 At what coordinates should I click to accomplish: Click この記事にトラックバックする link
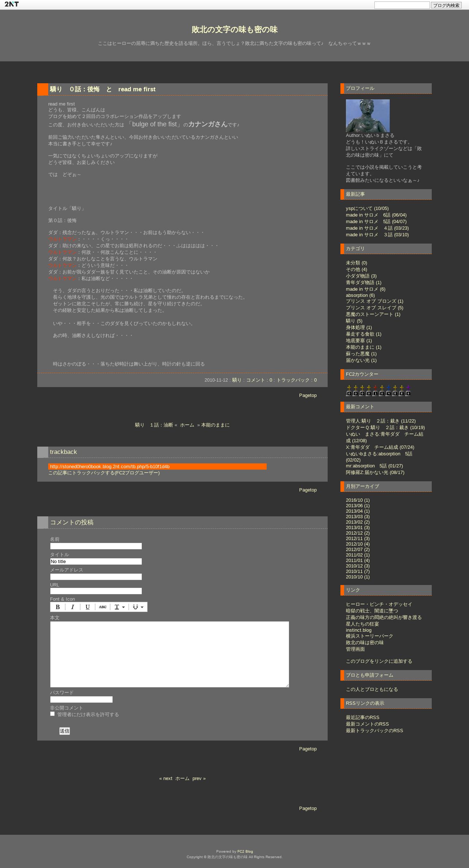tap(104, 473)
